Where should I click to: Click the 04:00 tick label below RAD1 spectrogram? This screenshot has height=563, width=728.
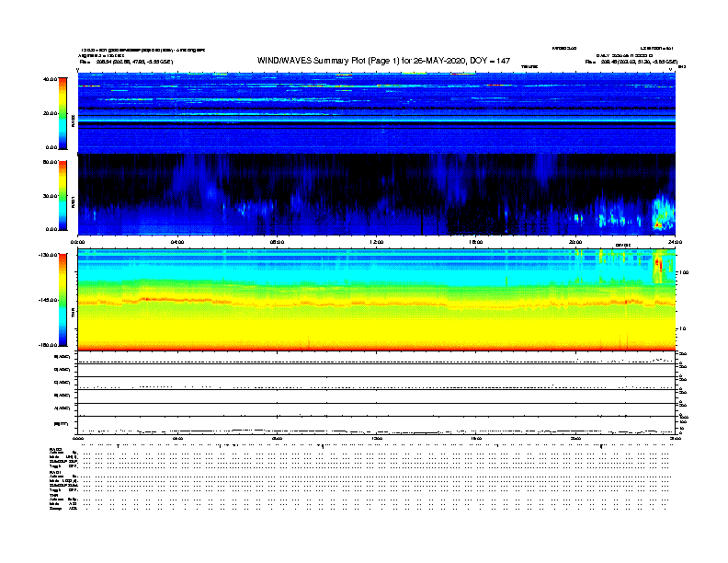(177, 242)
